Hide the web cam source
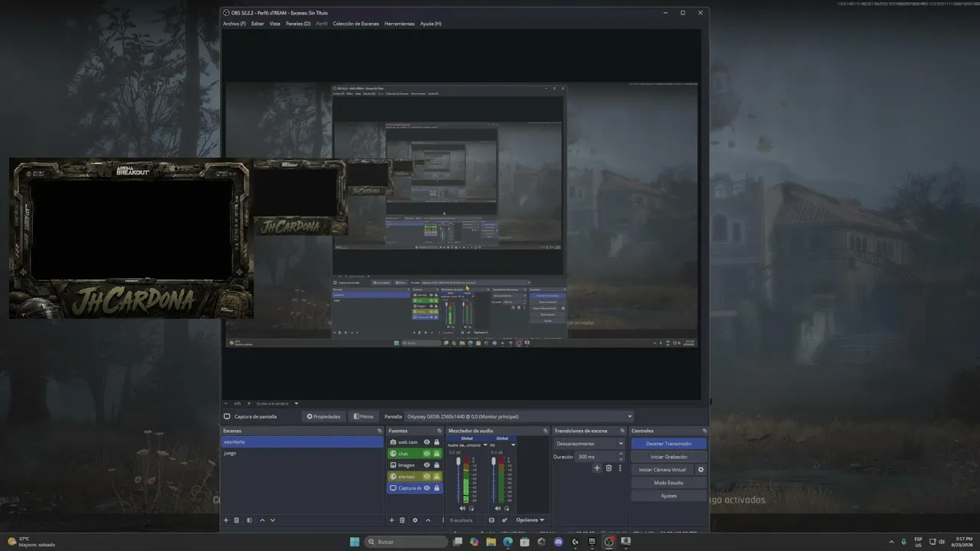 tap(427, 442)
